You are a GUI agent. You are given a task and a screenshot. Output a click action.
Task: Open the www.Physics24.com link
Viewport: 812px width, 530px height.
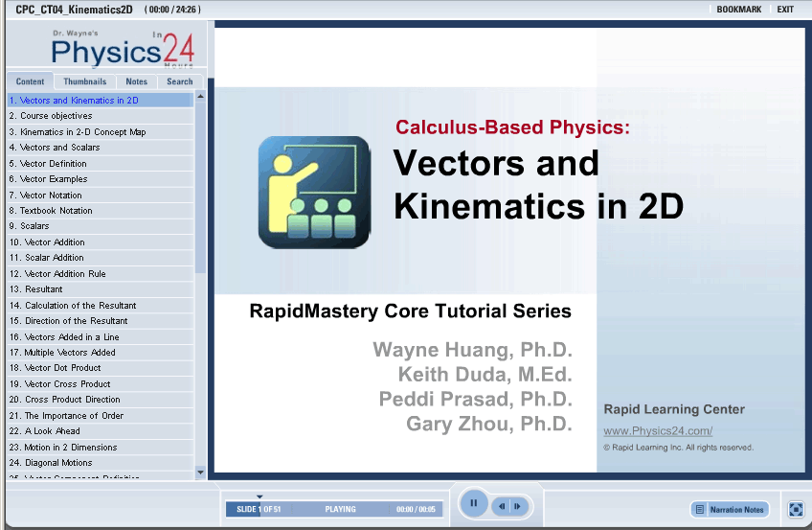click(x=658, y=431)
